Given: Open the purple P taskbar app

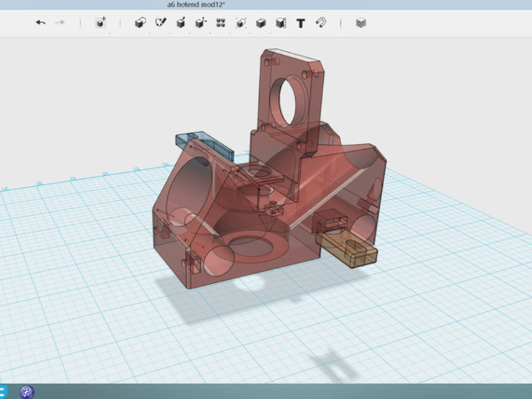Looking at the screenshot, I should coord(27,392).
